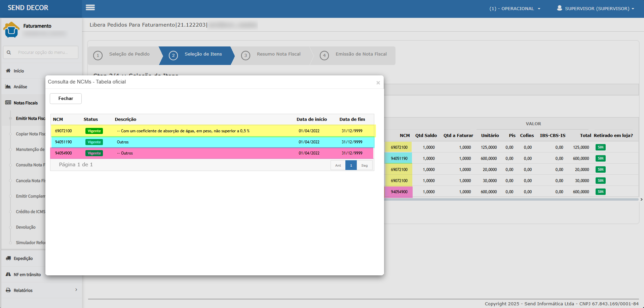Open the (1) - OPERACIONAL dropdown

click(515, 8)
